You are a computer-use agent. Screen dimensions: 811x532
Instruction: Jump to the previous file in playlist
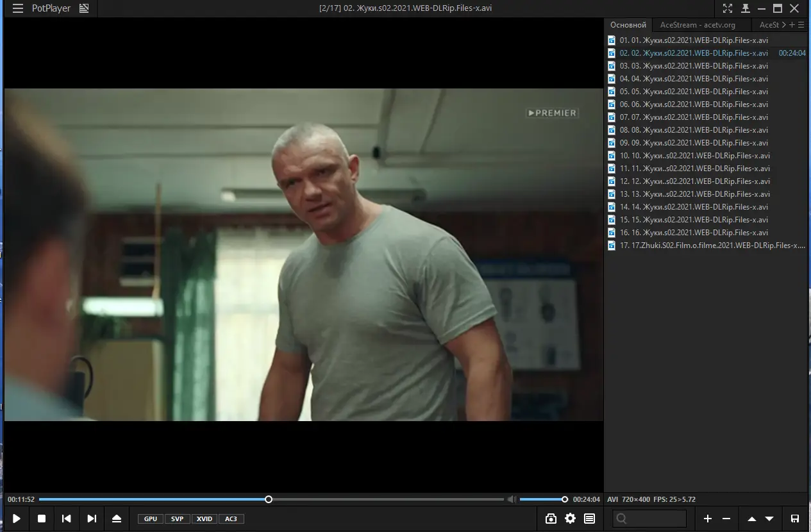click(66, 519)
